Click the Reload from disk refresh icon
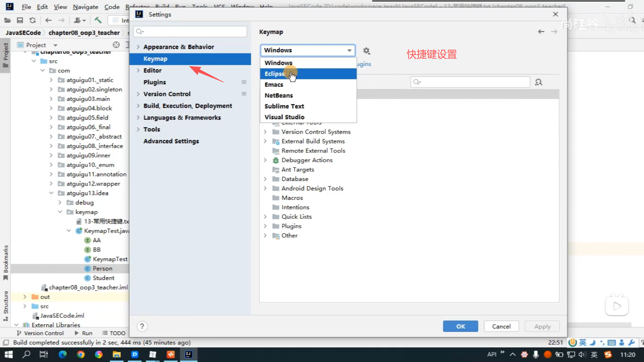This screenshot has height=362, width=644. pos(33,20)
